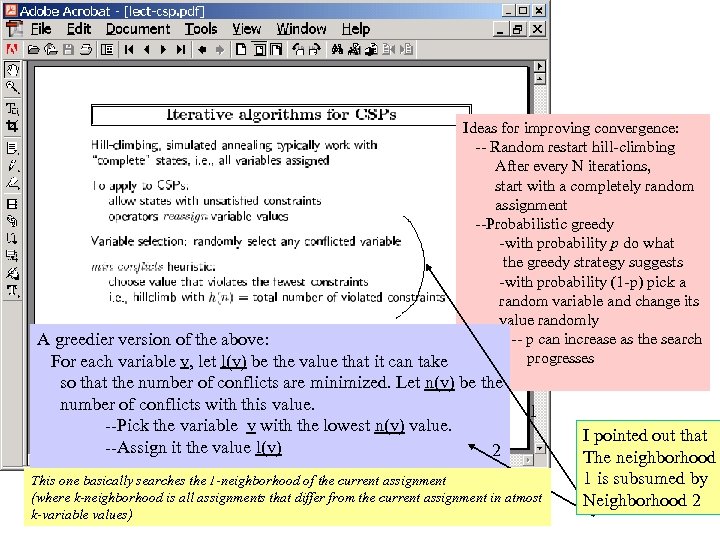Toggle the Show/Hide Navigation Pane icon
The width and height of the screenshot is (720, 540).
[107, 49]
